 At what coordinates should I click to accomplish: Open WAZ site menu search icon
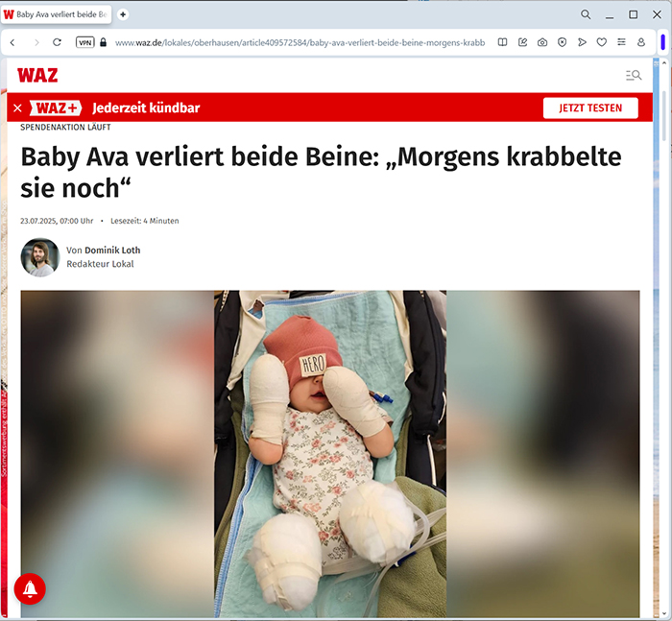click(x=633, y=76)
